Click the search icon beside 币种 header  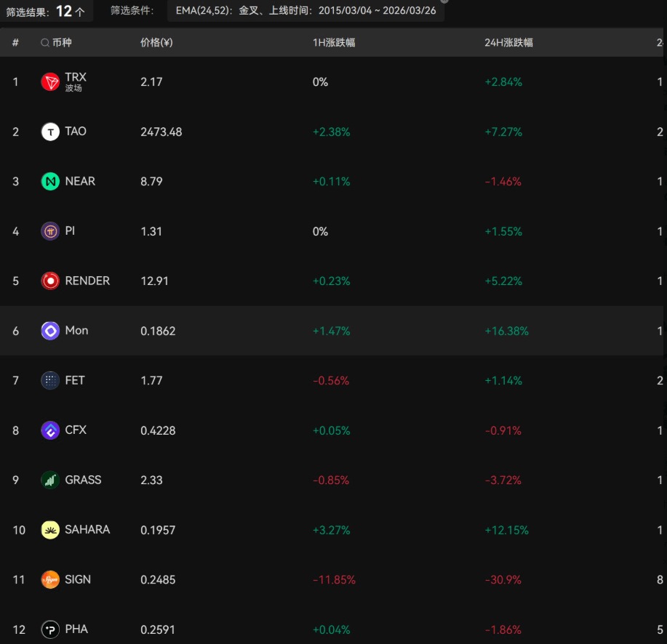click(44, 42)
